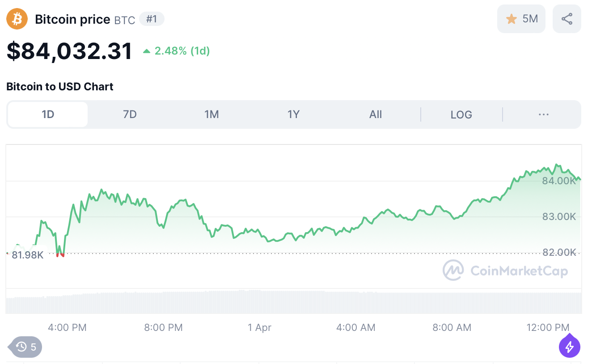Toggle logarithmic scale with LOG
This screenshot has height=364, width=592.
pyautogui.click(x=461, y=114)
